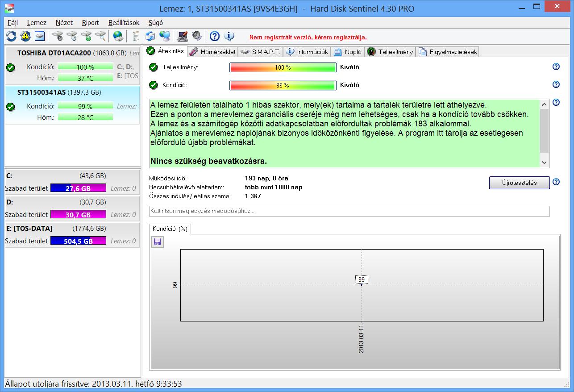Click the Működési idő value 193 nap
574x392 pixels.
pyautogui.click(x=266, y=178)
